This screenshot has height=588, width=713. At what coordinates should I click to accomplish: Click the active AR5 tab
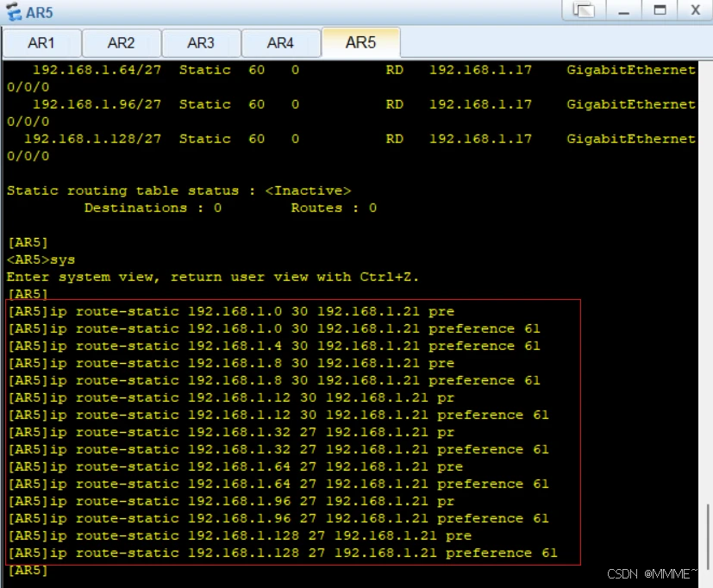click(x=360, y=43)
